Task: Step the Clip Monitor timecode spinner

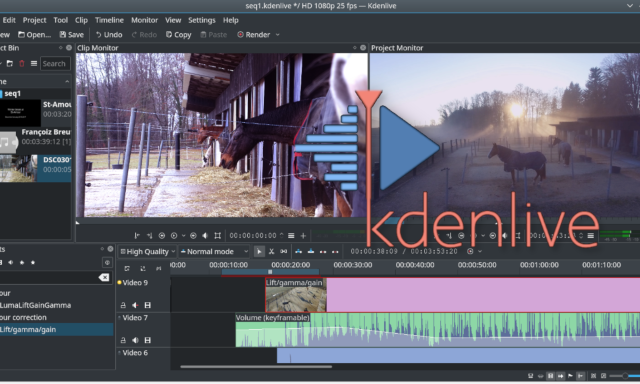Action: coord(281,235)
